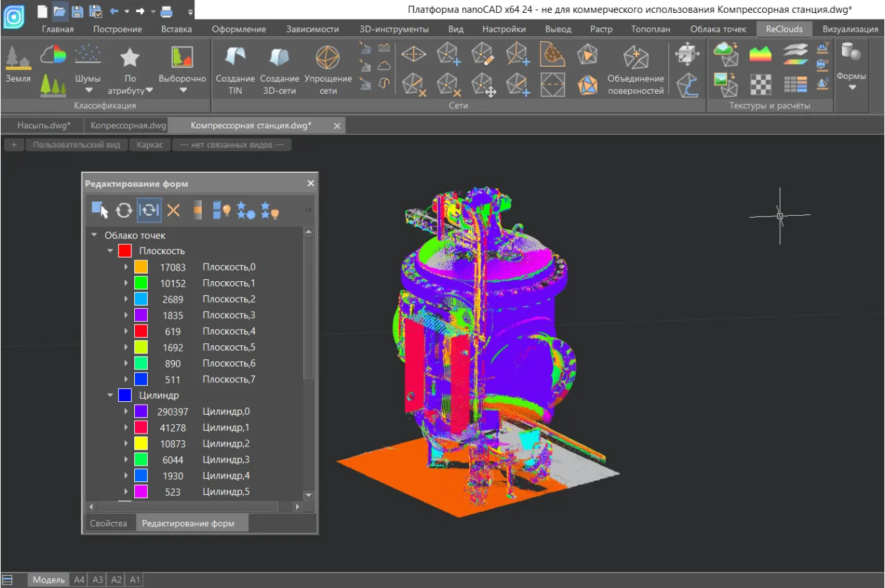Toggle the Модель layout tab
885x588 pixels.
49,580
